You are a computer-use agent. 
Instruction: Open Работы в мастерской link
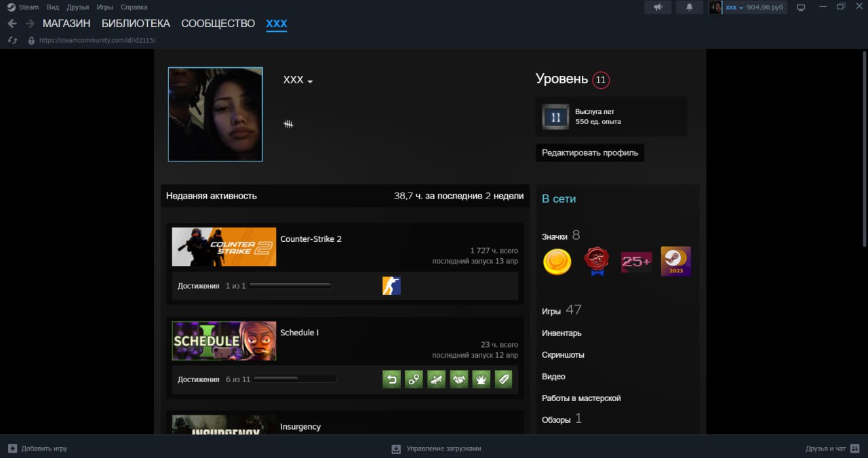[x=581, y=398]
